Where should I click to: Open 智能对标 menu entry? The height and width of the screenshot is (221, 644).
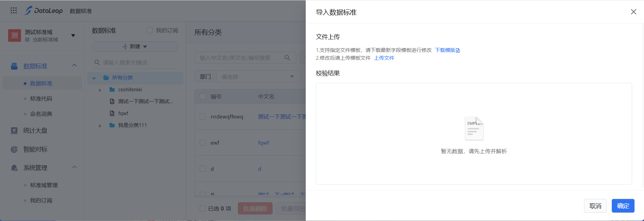35,149
